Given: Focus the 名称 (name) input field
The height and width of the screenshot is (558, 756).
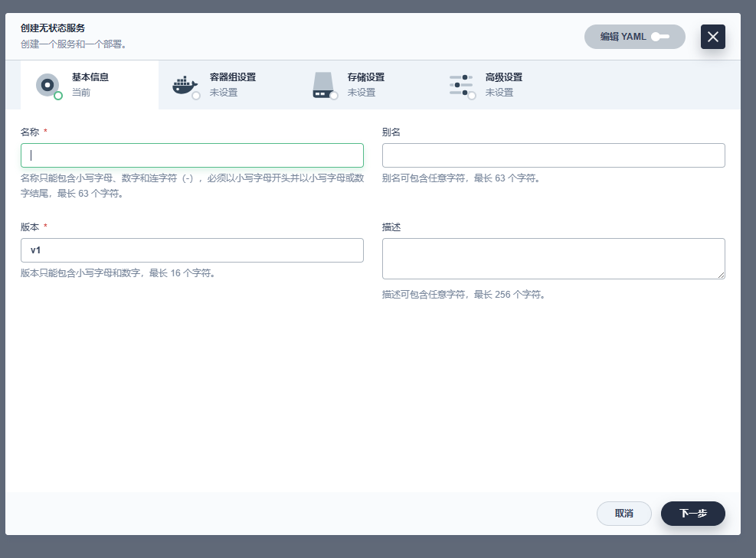Looking at the screenshot, I should [x=191, y=155].
